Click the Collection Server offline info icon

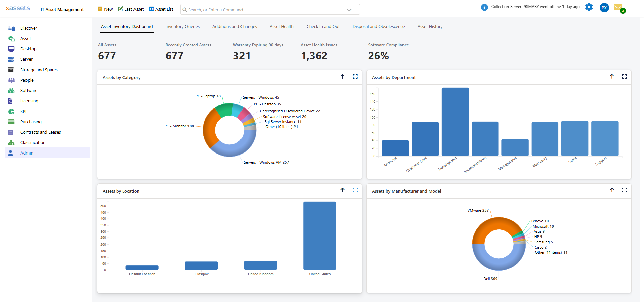(x=484, y=7)
